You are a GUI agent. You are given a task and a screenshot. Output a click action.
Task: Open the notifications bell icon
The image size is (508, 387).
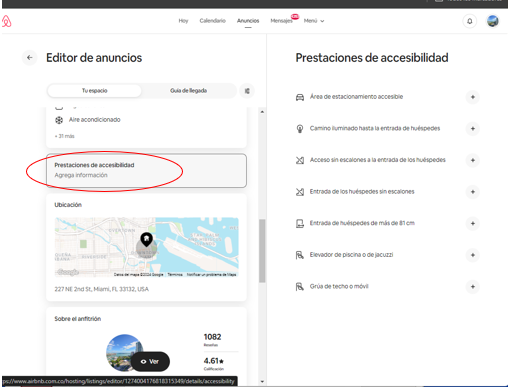[469, 21]
